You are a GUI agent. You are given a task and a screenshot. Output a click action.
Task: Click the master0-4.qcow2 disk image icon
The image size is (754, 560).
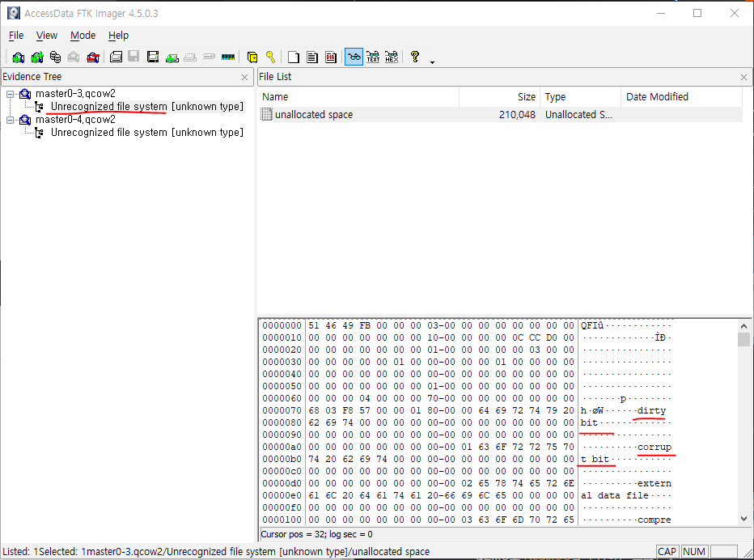click(25, 120)
